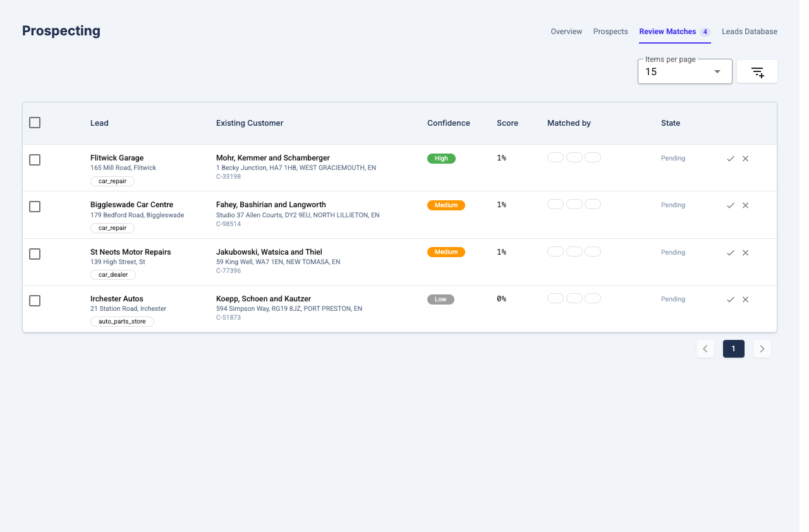Screen dimensions: 809x532
Task: Click the auto_parts_store tag chip
Action: (x=122, y=322)
